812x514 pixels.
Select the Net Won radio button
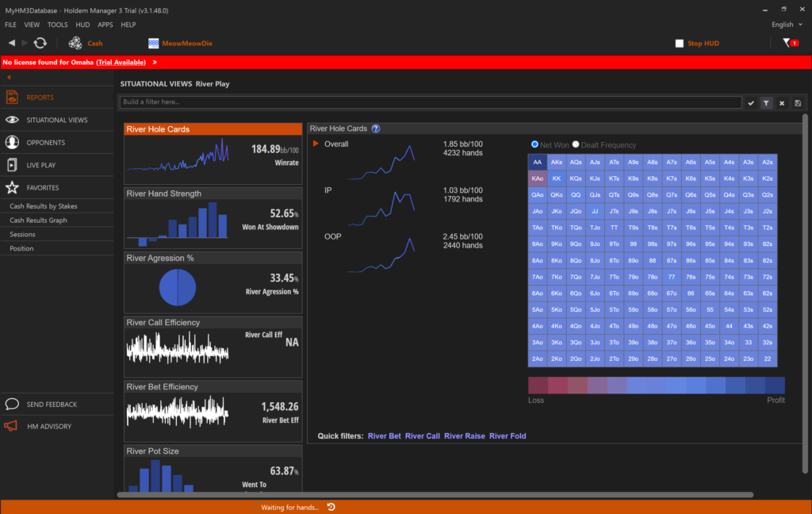(x=534, y=144)
